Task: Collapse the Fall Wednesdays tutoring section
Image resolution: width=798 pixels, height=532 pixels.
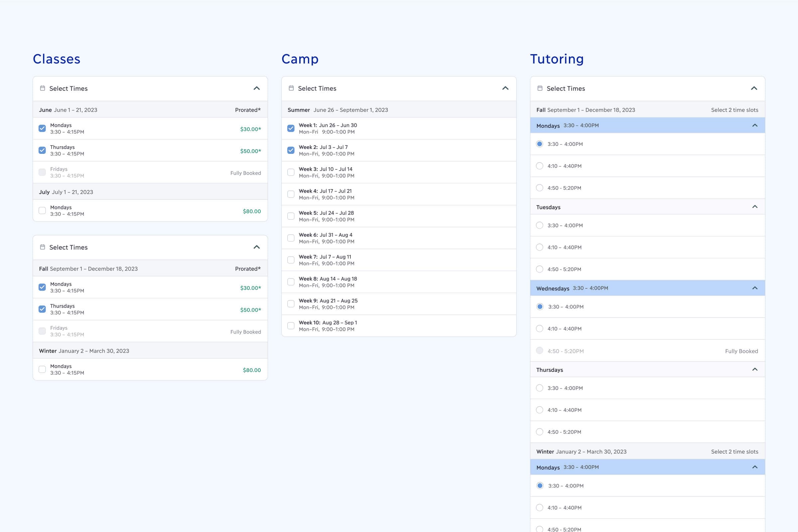Action: click(754, 288)
